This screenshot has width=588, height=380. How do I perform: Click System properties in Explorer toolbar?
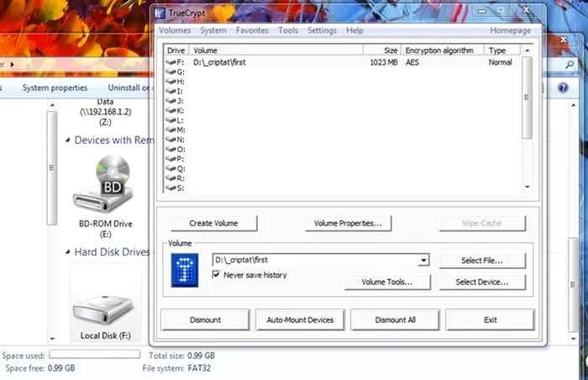tap(55, 88)
